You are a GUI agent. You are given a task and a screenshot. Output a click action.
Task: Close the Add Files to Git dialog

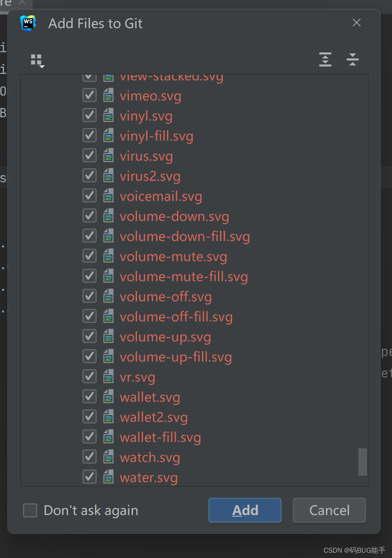[x=356, y=23]
